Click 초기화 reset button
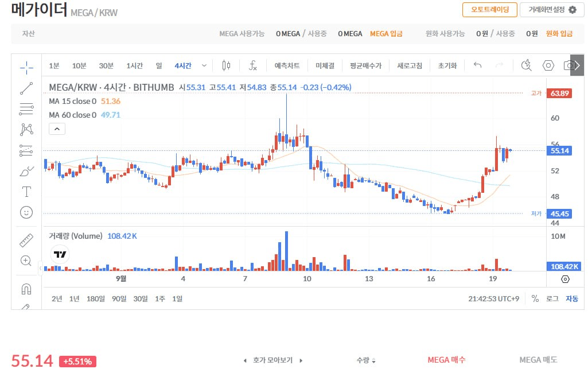This screenshot has height=369, width=588. point(447,65)
